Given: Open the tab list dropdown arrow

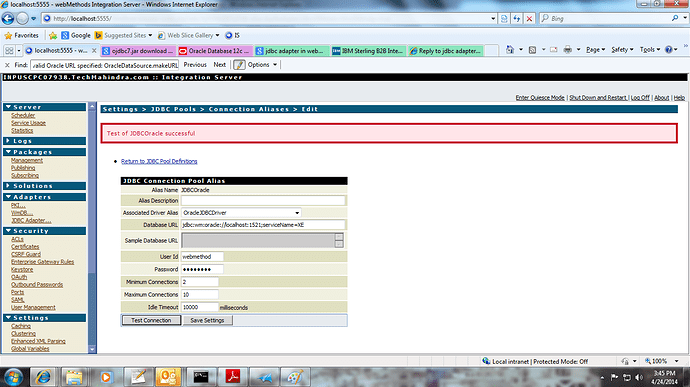Looking at the screenshot, I should tap(19, 51).
